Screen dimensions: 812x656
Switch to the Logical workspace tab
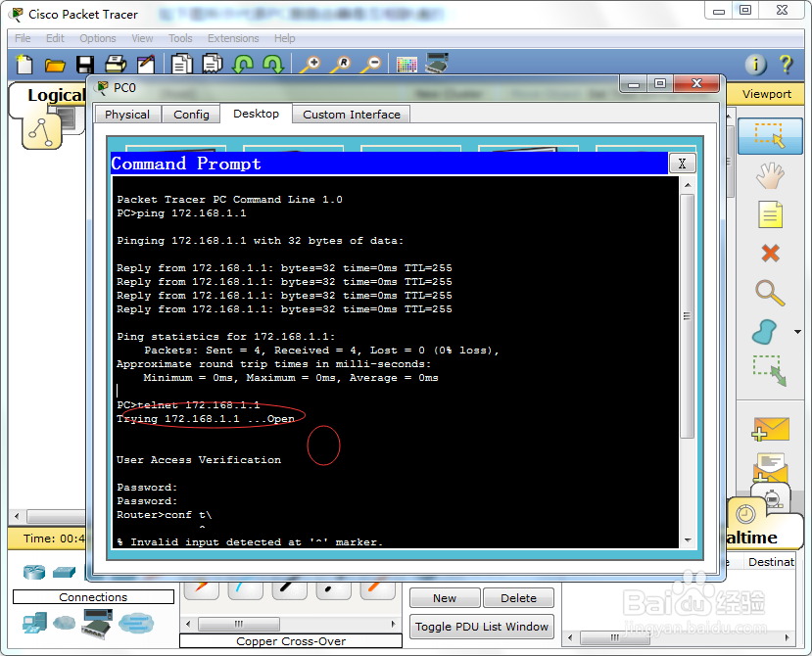56,95
